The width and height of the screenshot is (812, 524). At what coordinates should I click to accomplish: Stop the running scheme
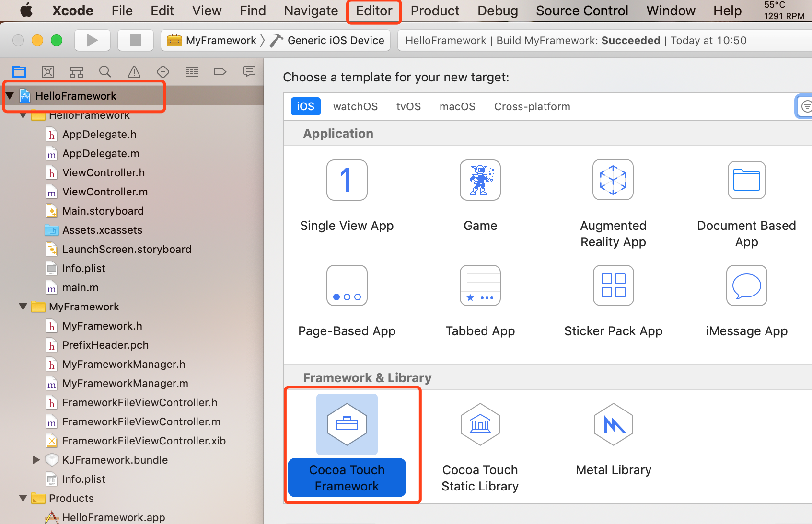[136, 40]
